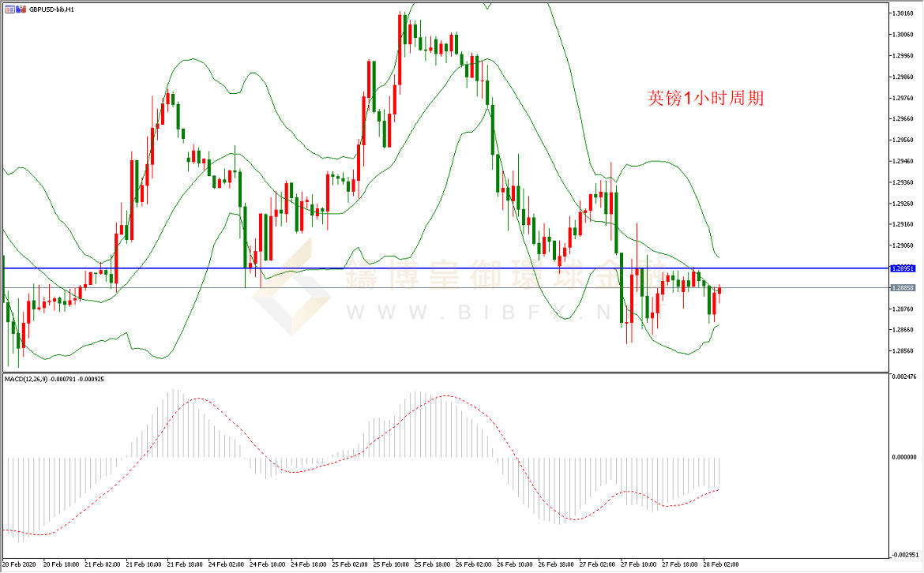Screen dimensions: 924x573
Task: Select the blue horizontal line label 1.28951
Action: pyautogui.click(x=903, y=268)
